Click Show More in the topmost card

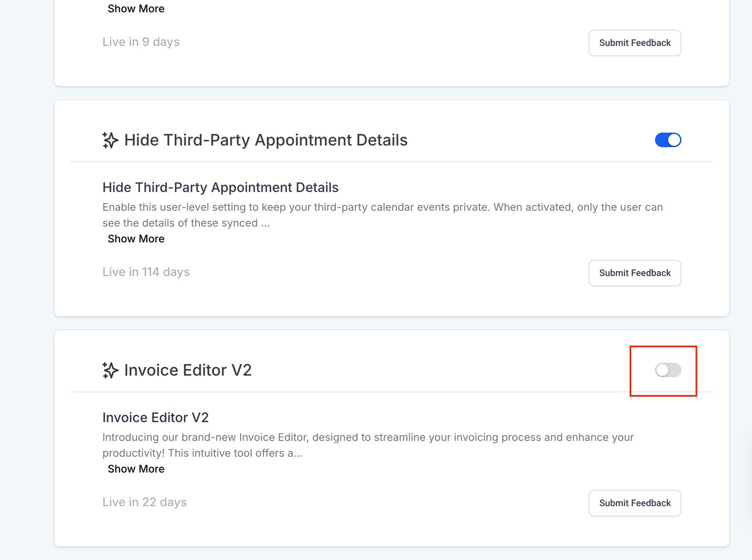[136, 8]
